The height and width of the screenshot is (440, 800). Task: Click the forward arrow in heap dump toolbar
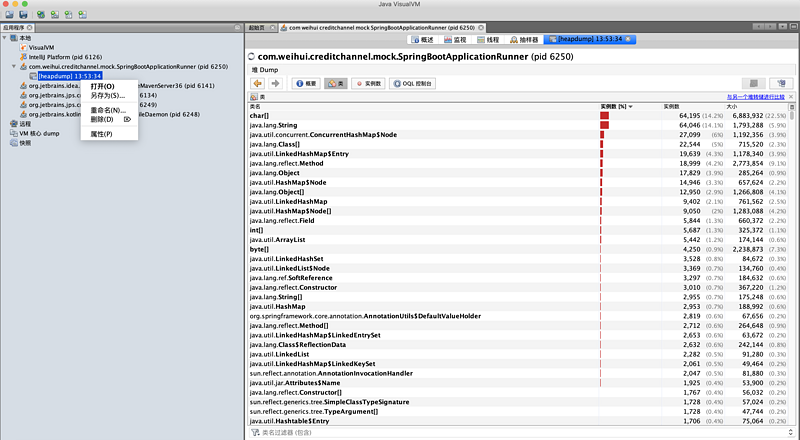pyautogui.click(x=276, y=83)
